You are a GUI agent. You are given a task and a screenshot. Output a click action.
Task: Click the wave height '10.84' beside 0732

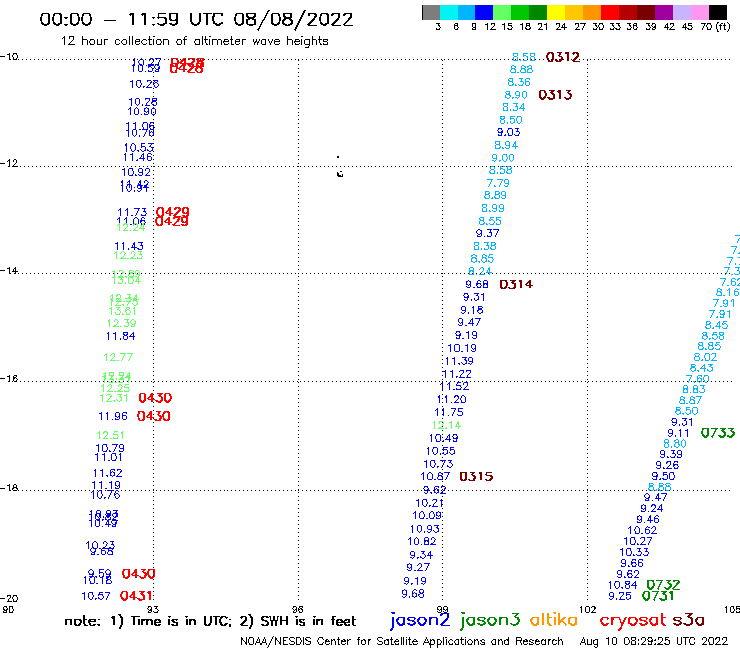622,585
